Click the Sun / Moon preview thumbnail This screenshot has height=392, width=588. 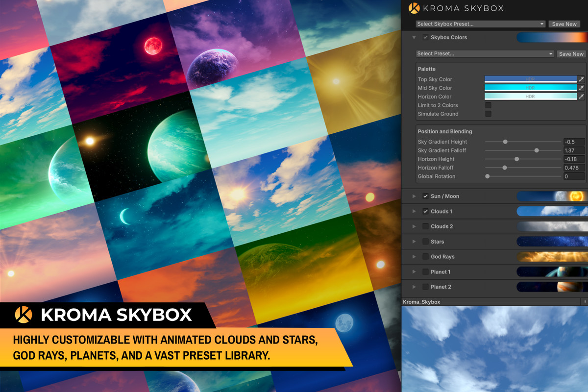[552, 196]
